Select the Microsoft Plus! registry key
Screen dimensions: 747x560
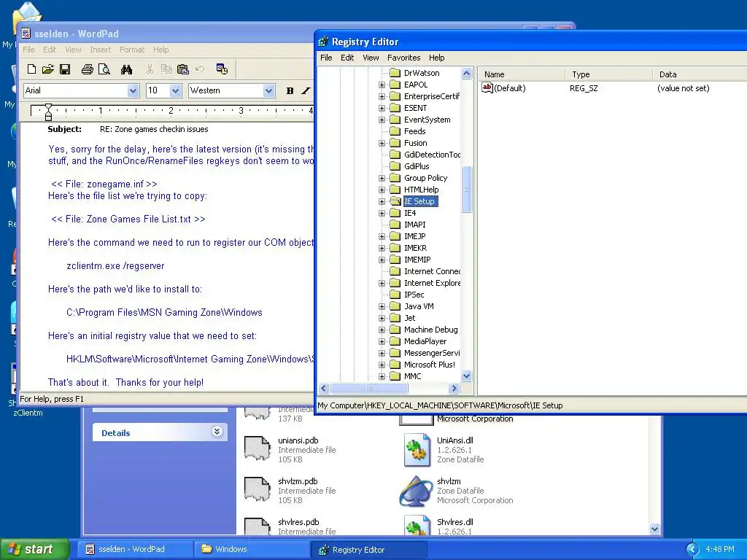[429, 365]
